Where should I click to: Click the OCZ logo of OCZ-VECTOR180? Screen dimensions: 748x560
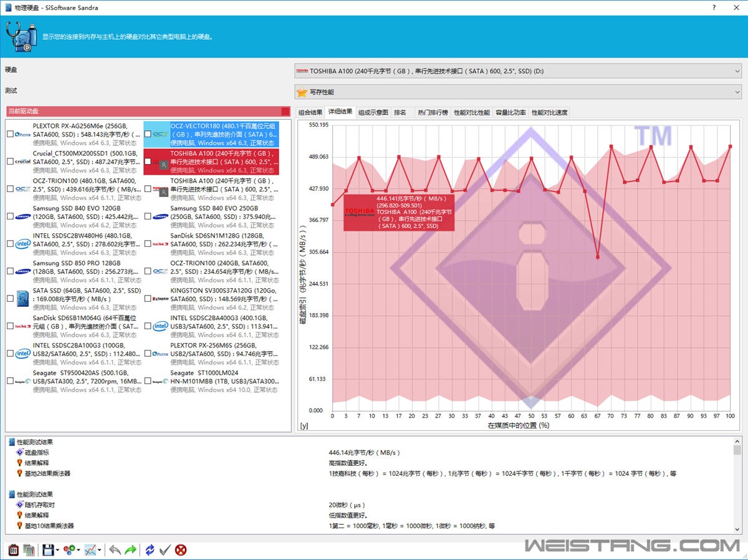161,134
